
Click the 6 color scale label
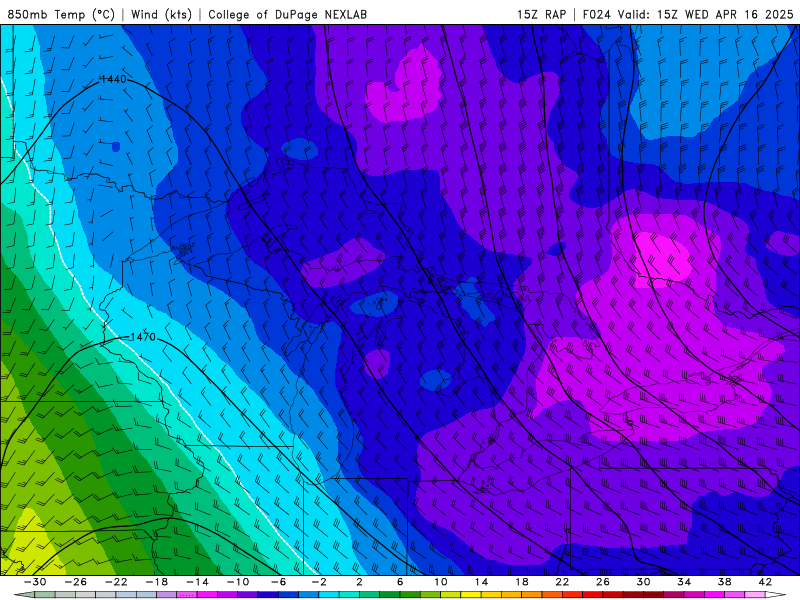click(x=400, y=582)
